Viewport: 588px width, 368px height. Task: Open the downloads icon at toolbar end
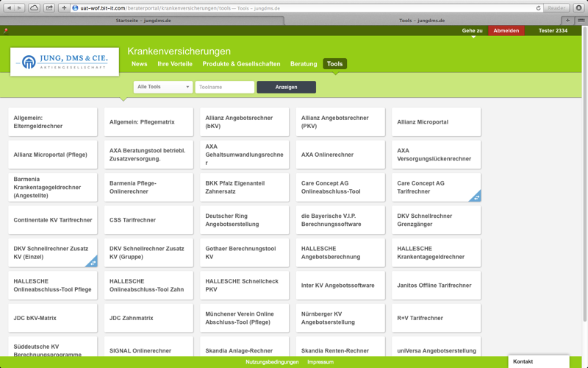(578, 8)
